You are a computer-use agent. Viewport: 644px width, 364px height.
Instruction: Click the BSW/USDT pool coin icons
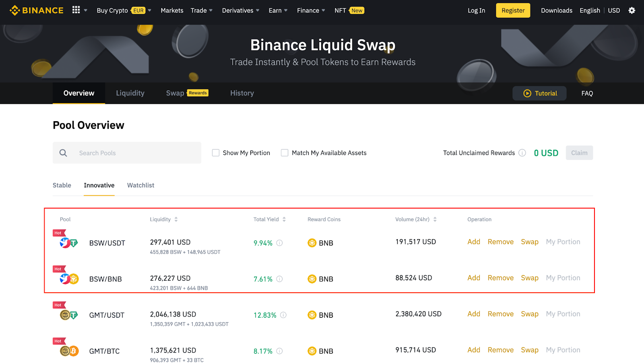[69, 243]
